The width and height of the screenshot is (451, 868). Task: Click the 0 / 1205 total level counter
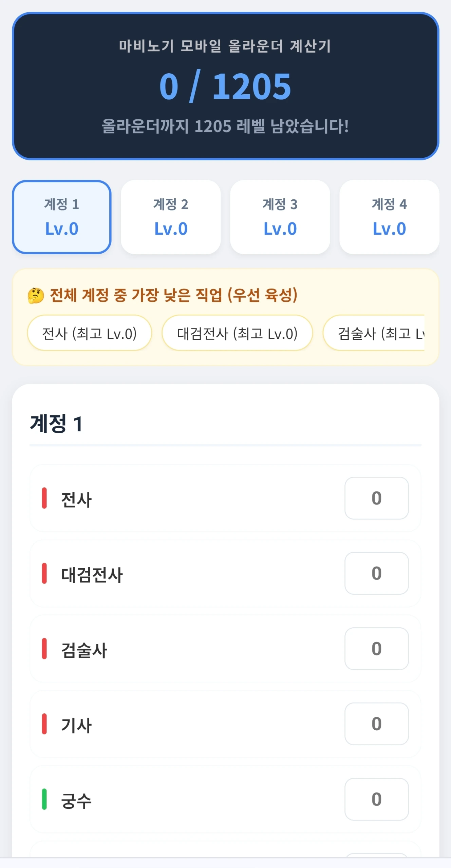(x=225, y=86)
